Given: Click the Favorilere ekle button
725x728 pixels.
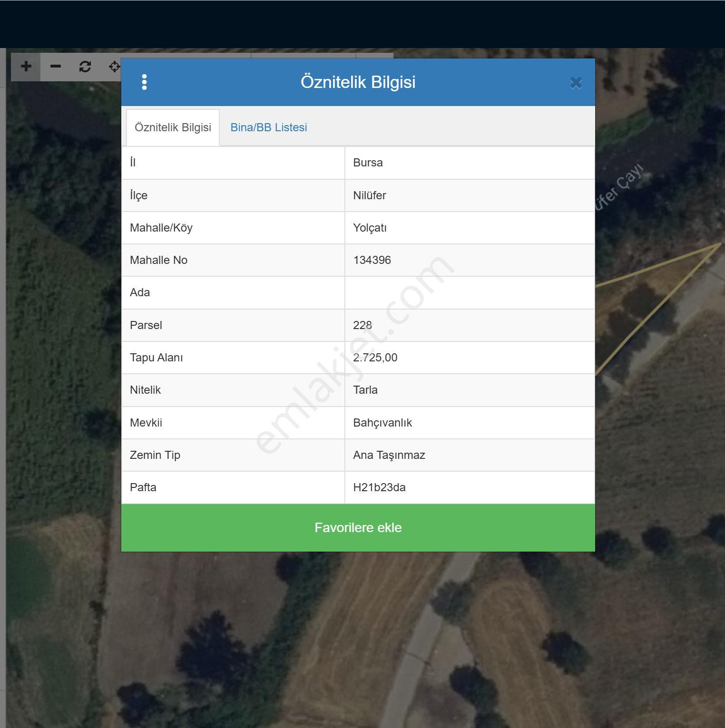Looking at the screenshot, I should click(358, 528).
